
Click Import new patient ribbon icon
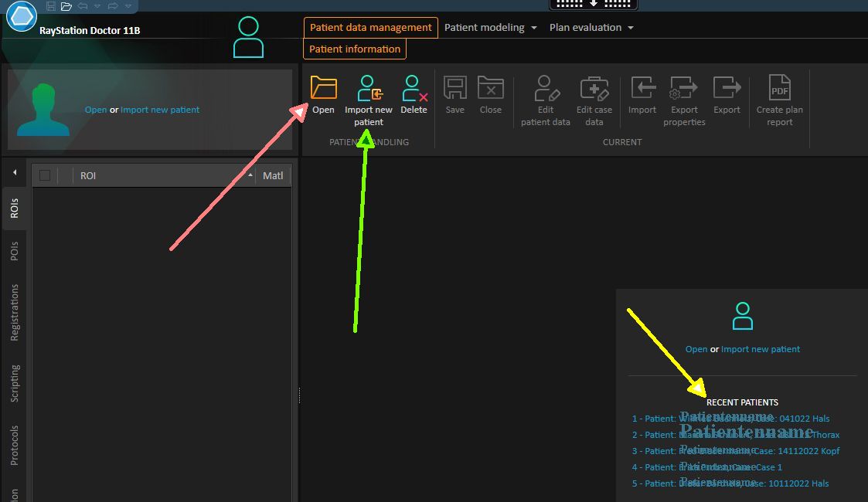[369, 88]
